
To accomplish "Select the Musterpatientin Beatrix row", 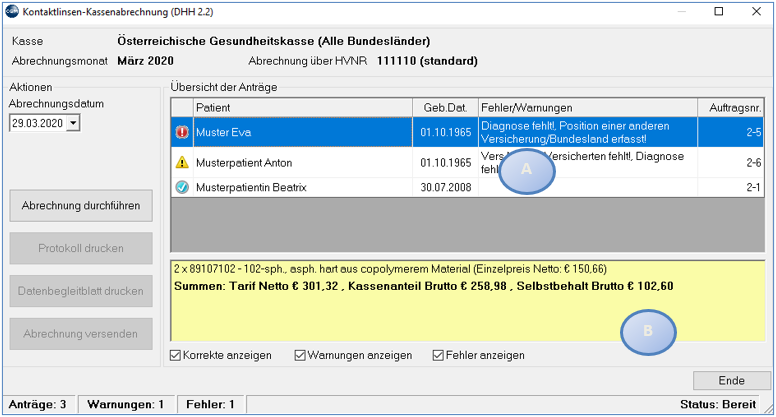I will (x=467, y=187).
